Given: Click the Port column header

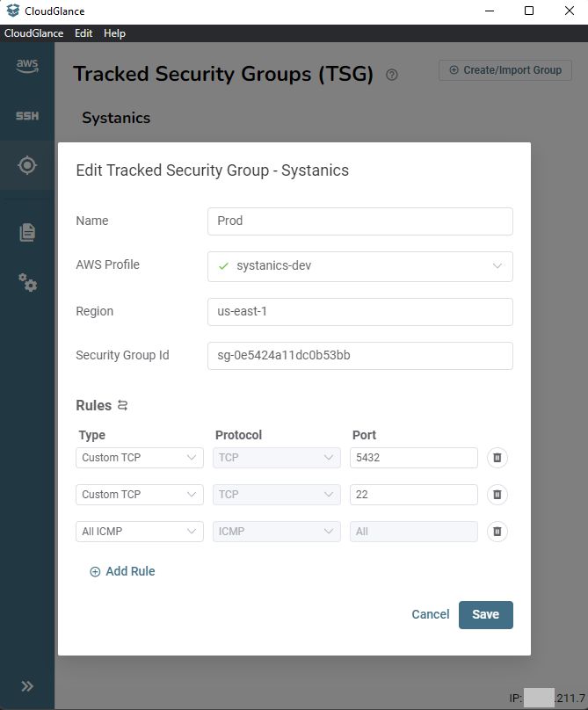Looking at the screenshot, I should pos(364,435).
